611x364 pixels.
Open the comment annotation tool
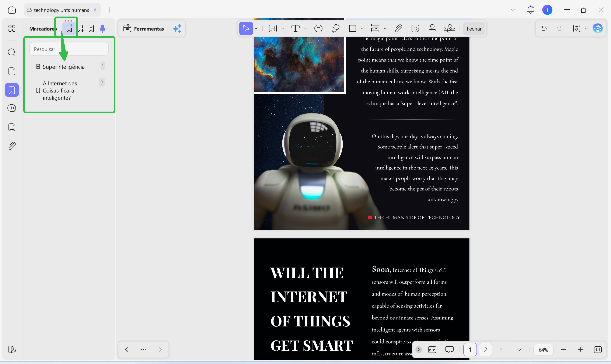point(318,28)
